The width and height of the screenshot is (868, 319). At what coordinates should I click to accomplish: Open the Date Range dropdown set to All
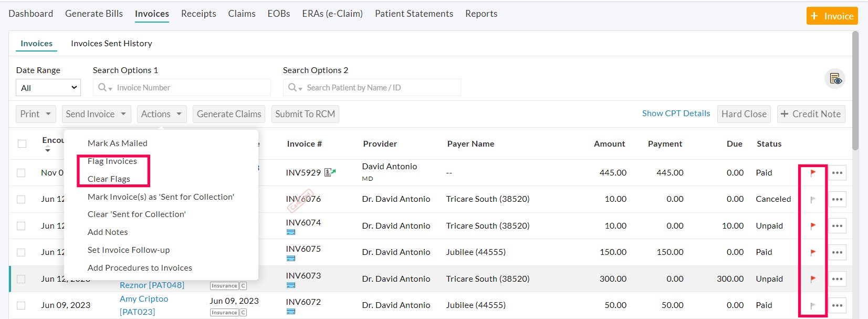[x=48, y=88]
